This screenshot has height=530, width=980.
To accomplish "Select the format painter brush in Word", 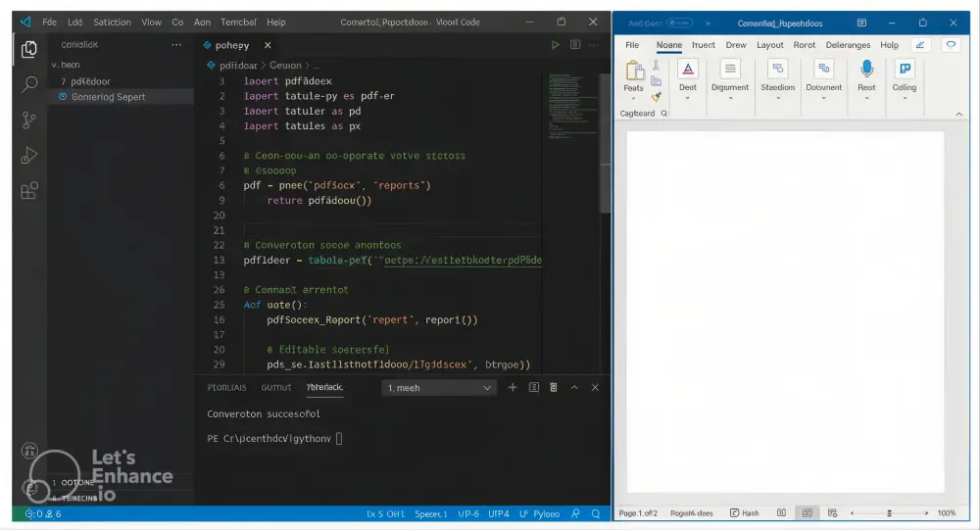I will (656, 97).
